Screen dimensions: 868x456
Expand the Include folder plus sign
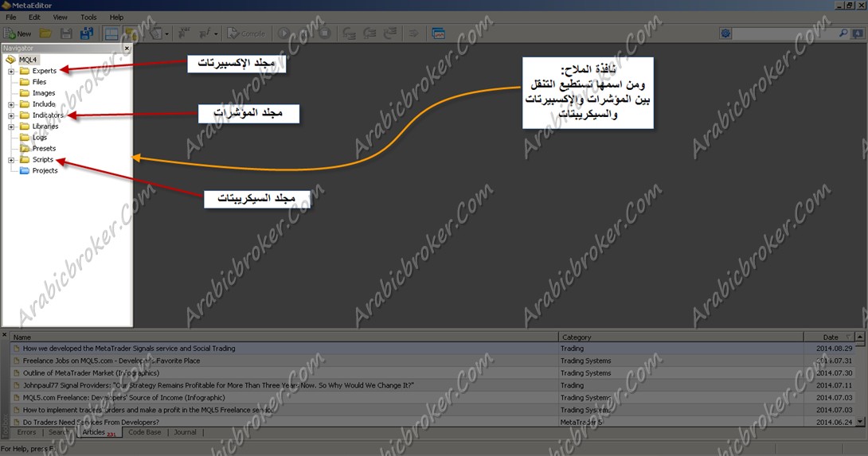coord(11,104)
